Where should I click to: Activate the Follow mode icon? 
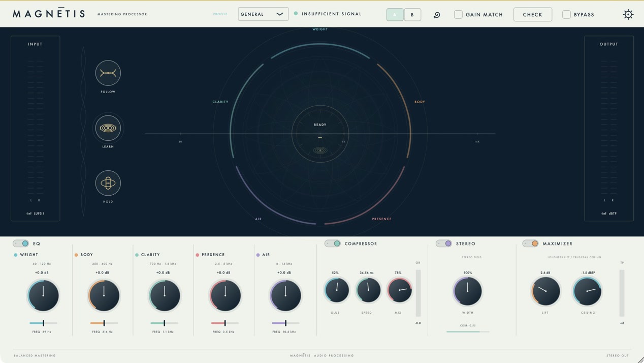[108, 73]
